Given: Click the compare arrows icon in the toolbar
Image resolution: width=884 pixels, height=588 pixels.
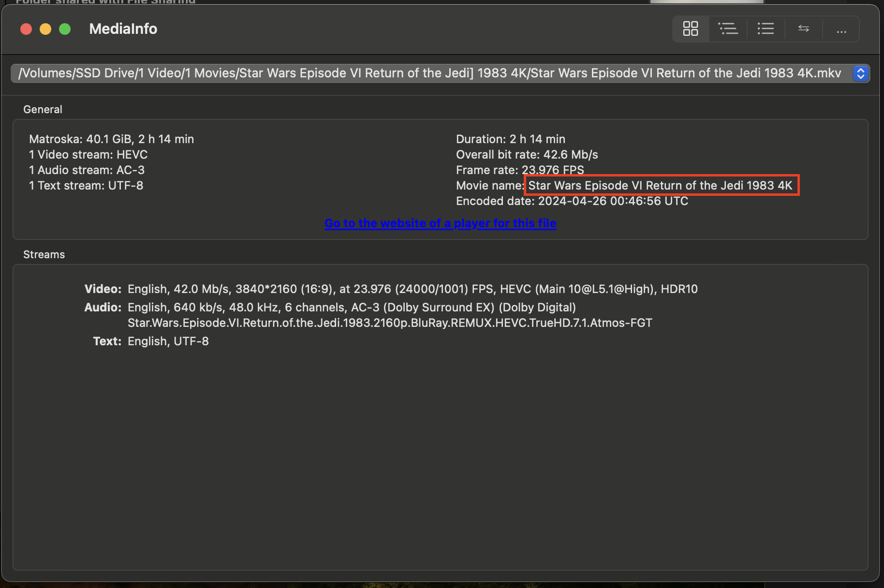Looking at the screenshot, I should [x=803, y=29].
